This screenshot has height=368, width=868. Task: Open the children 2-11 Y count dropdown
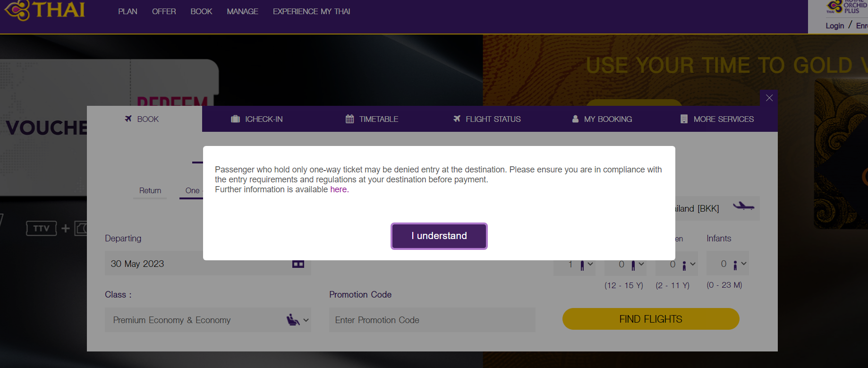(676, 264)
